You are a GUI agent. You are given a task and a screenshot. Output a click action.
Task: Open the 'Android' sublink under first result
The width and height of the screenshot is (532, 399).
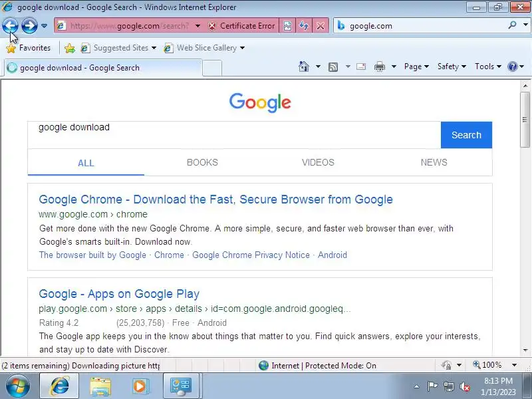(x=332, y=255)
